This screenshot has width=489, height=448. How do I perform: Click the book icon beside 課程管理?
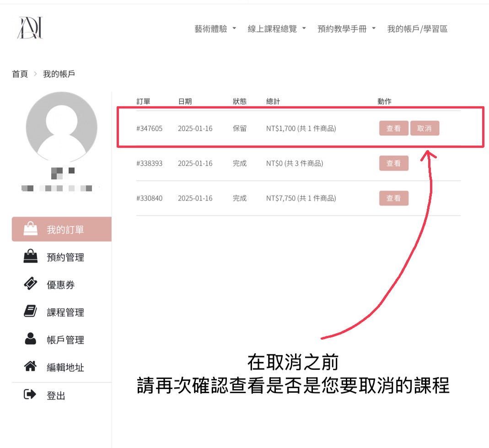[30, 312]
